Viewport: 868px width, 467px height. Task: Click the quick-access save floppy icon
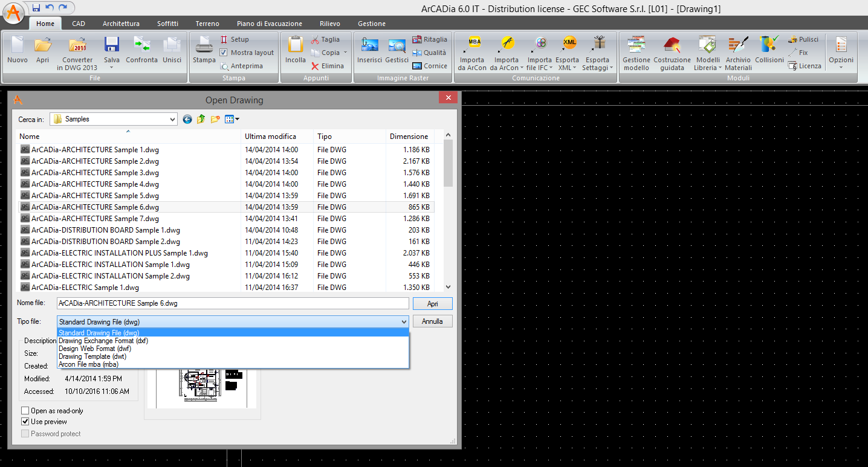click(x=36, y=8)
